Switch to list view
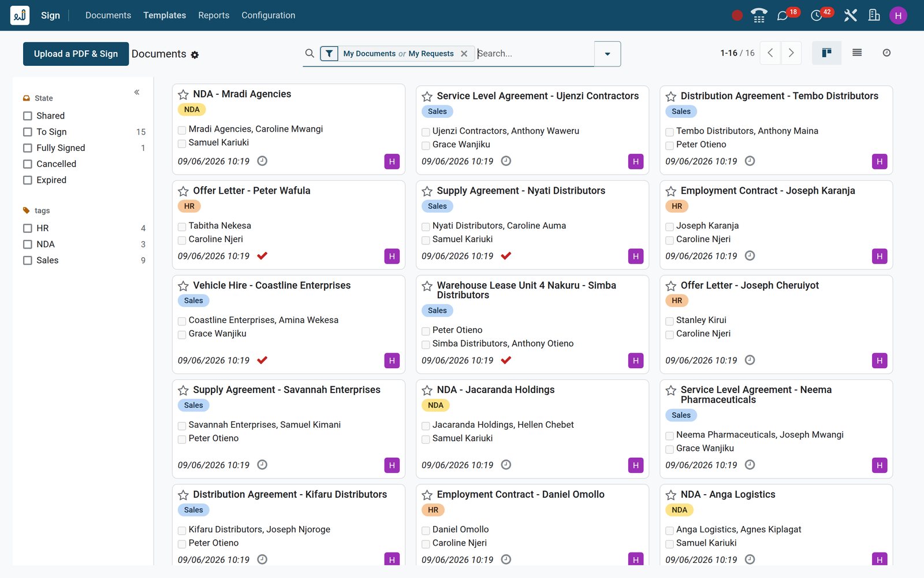Viewport: 924px width, 578px height. point(857,53)
